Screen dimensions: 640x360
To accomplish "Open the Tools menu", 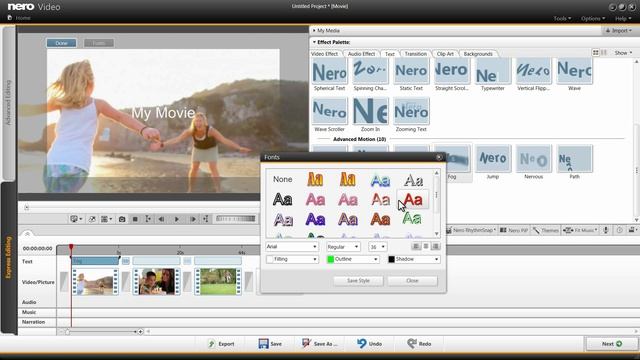I will tap(562, 18).
